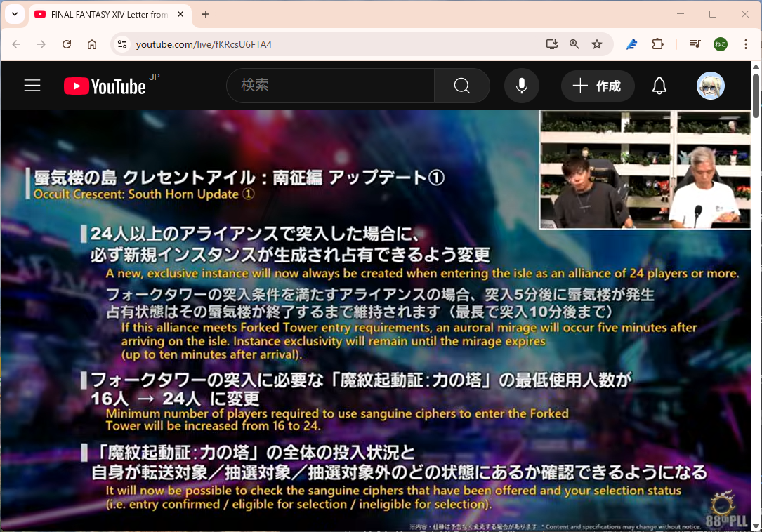The image size is (762, 532).
Task: Open the Extensions puzzle piece menu
Action: [657, 44]
